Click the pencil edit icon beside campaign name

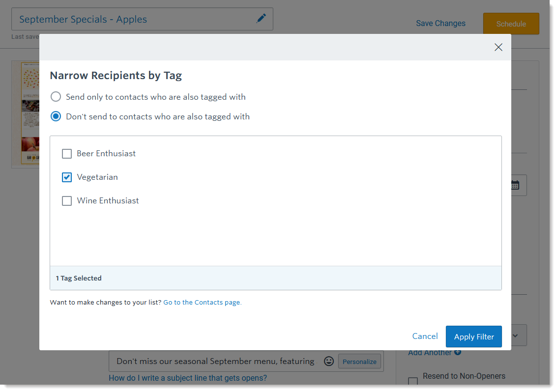(x=261, y=19)
